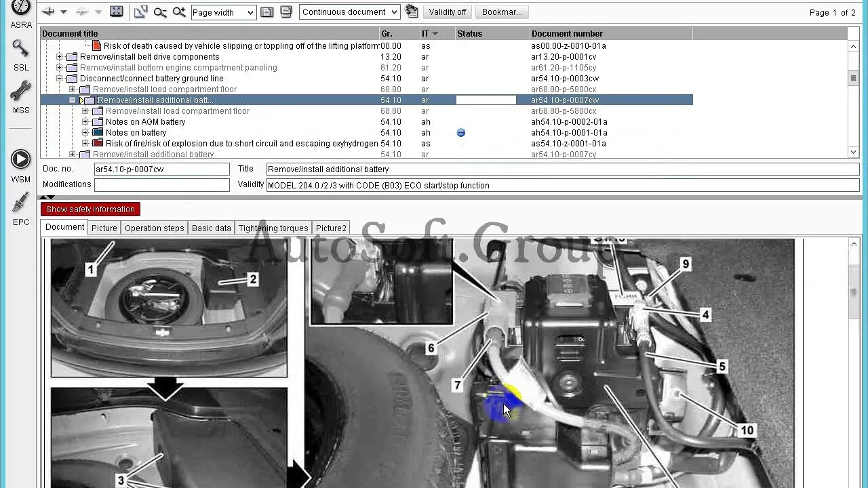Click the Document title column header

tap(210, 33)
